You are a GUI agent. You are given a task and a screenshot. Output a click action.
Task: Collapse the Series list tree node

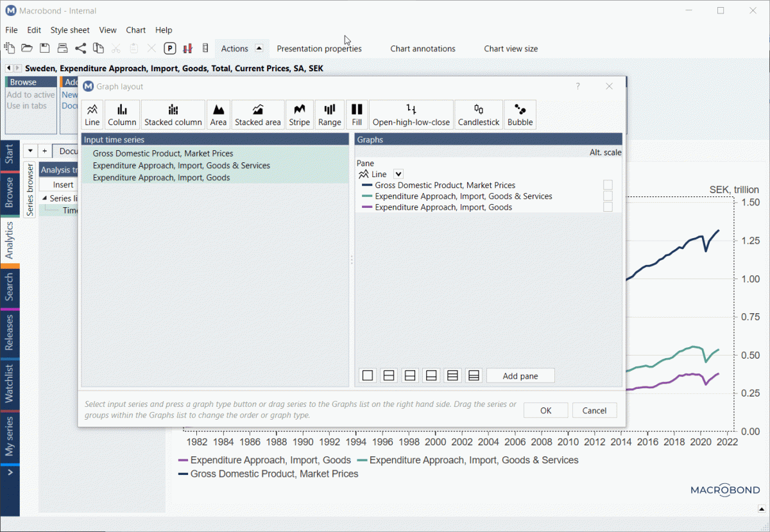(44, 198)
